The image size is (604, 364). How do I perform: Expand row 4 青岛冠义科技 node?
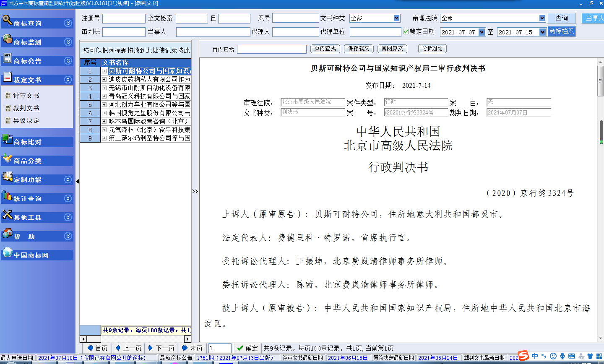(104, 96)
